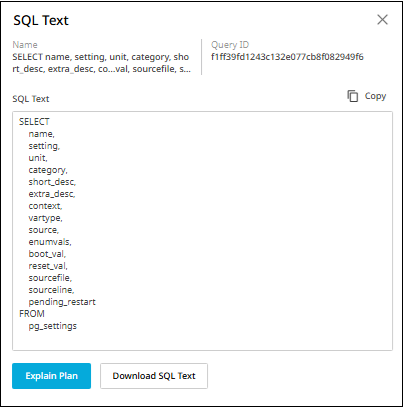Place cursor on the enumvals line
Screen dimensions: 406x409
(x=50, y=242)
